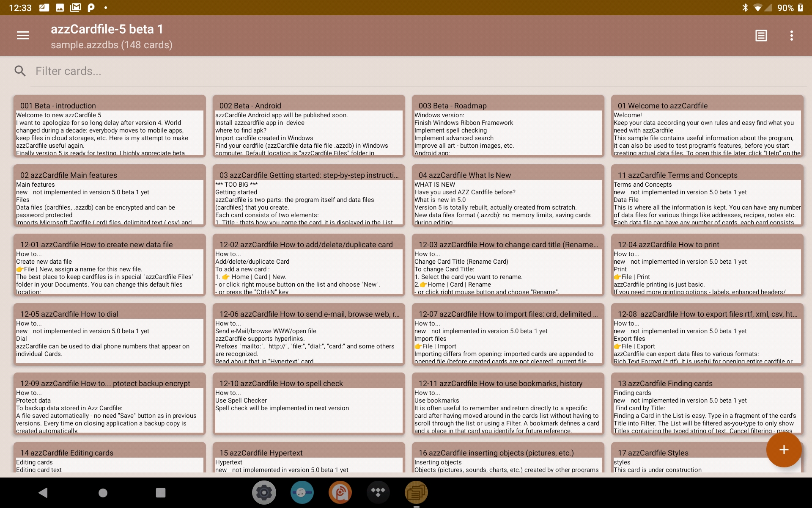This screenshot has height=508, width=812.
Task: Tap the Wi-Fi status bar icon
Action: tap(758, 8)
